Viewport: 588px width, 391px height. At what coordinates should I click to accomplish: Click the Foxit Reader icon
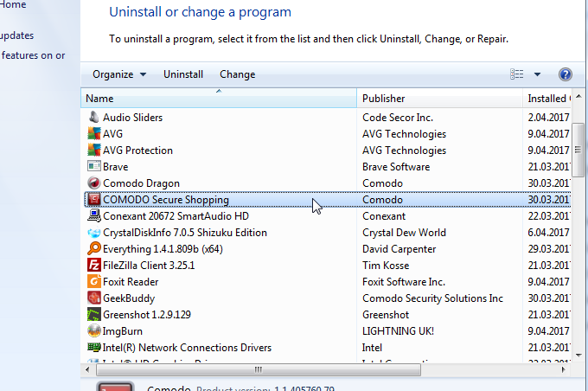click(95, 282)
